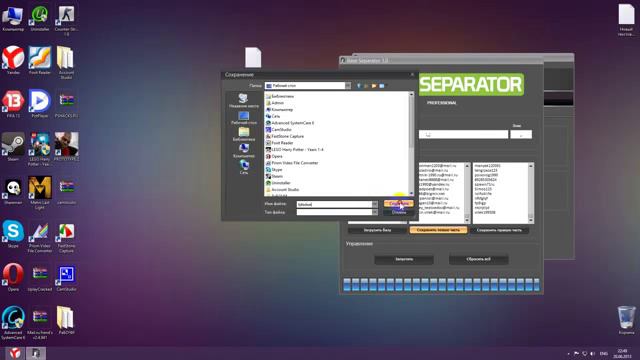Select Skype entry in the file list
The height and width of the screenshot is (360, 640).
pos(274,169)
